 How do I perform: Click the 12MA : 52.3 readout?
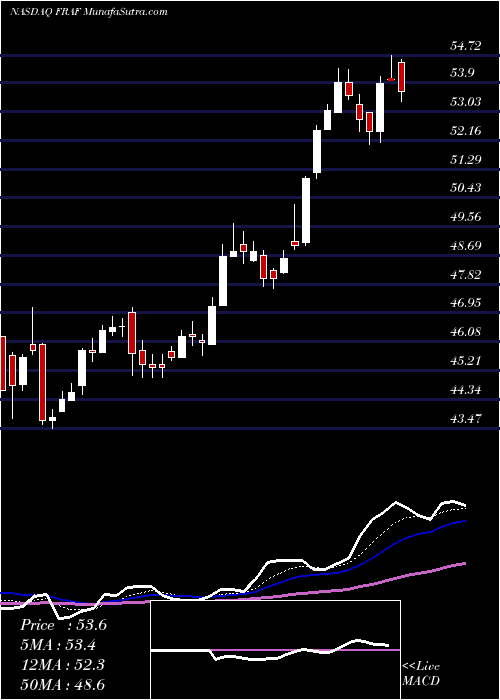click(62, 665)
